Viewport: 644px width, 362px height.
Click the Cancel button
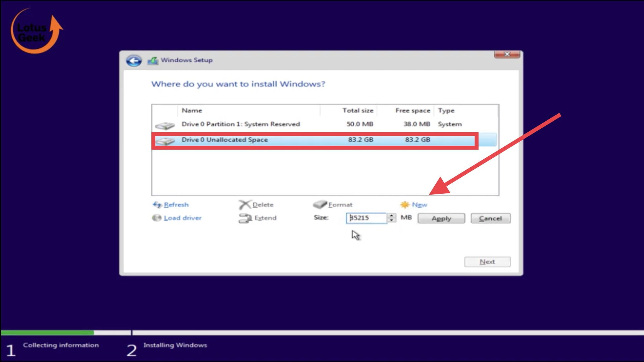pos(490,218)
